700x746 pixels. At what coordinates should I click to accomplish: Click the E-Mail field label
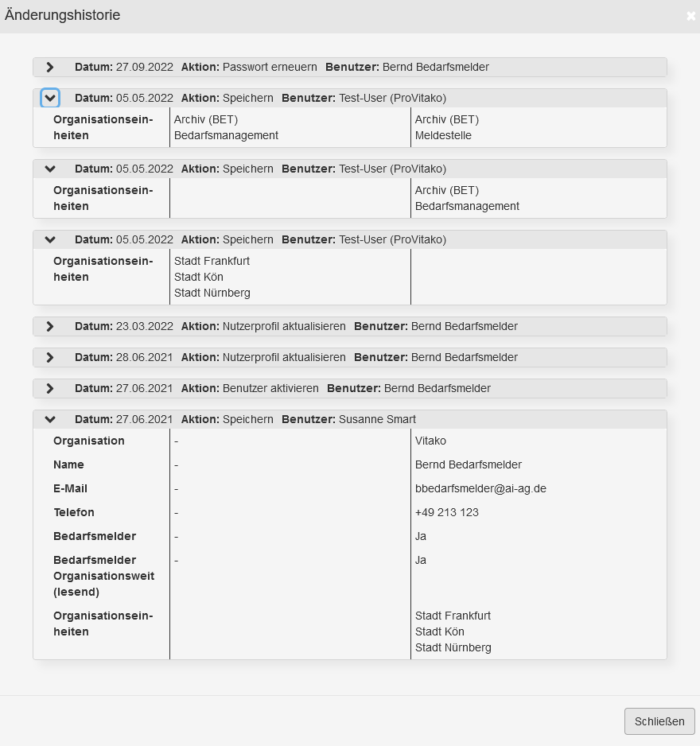click(x=70, y=488)
